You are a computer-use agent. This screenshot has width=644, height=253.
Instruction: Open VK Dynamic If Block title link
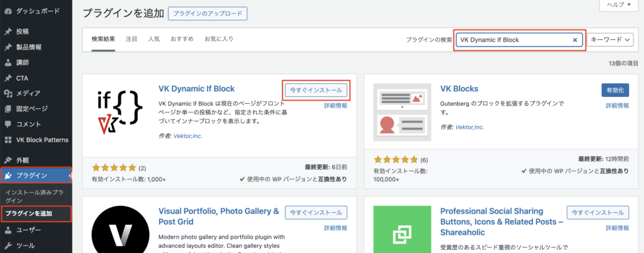(x=196, y=89)
